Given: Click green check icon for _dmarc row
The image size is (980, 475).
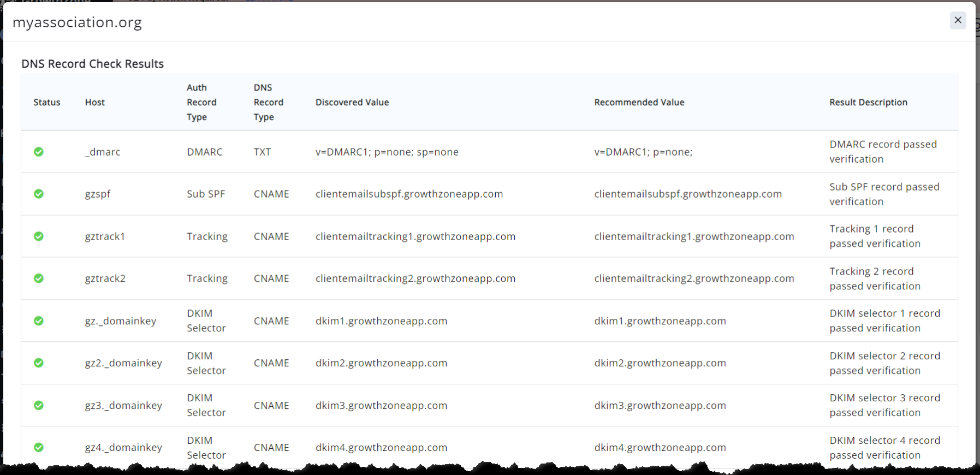Looking at the screenshot, I should coord(39,152).
